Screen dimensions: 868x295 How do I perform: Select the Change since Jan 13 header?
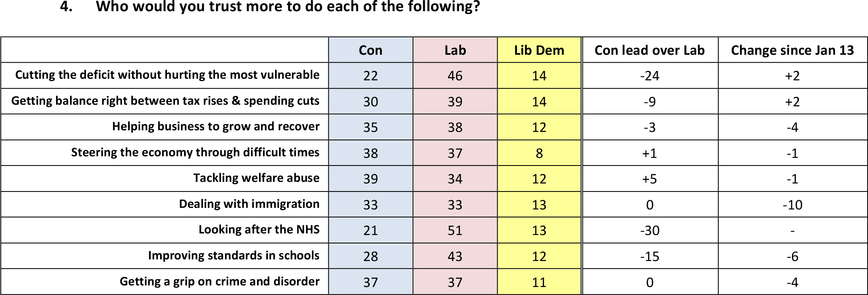coord(792,50)
